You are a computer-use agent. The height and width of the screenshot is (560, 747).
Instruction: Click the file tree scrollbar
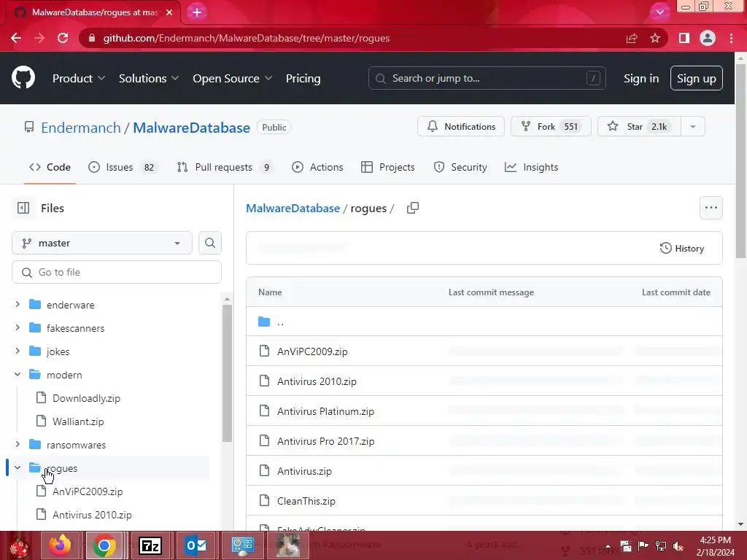(x=228, y=374)
